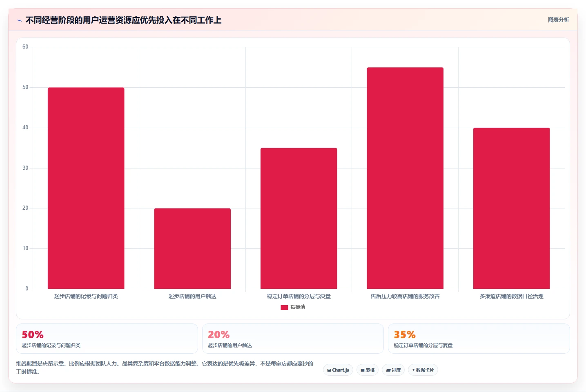Click the y-axis value 40
This screenshot has width=586, height=392.
coord(25,128)
